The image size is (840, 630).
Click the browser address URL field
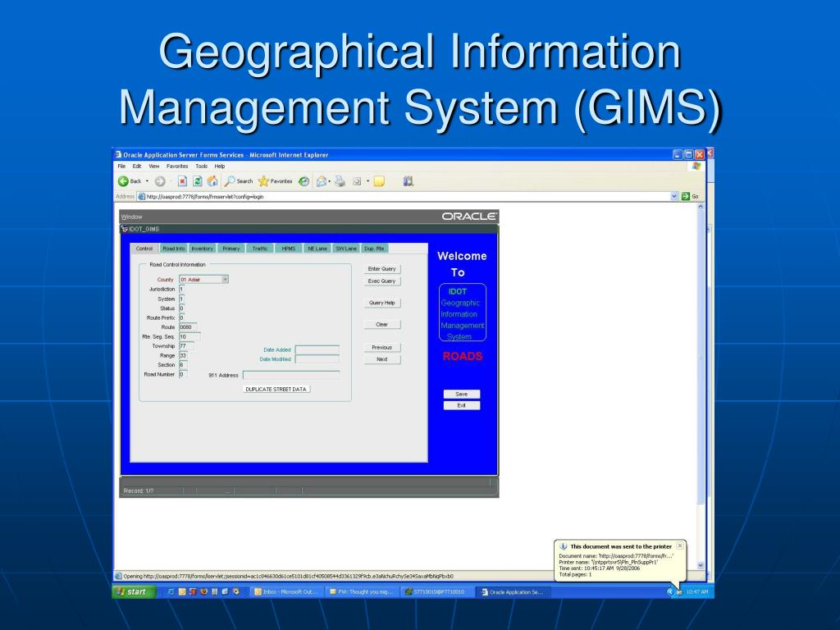407,197
